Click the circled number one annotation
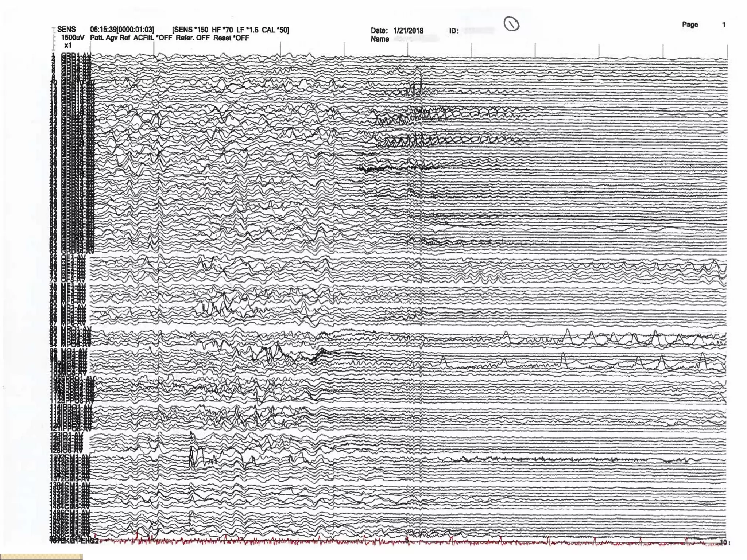The height and width of the screenshot is (560, 747). pos(511,24)
